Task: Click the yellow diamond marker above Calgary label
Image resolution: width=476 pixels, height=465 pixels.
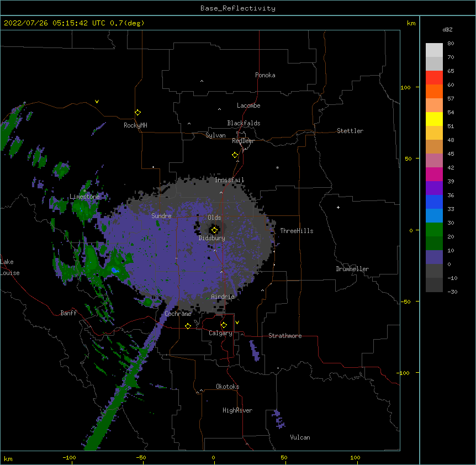Action: click(224, 325)
